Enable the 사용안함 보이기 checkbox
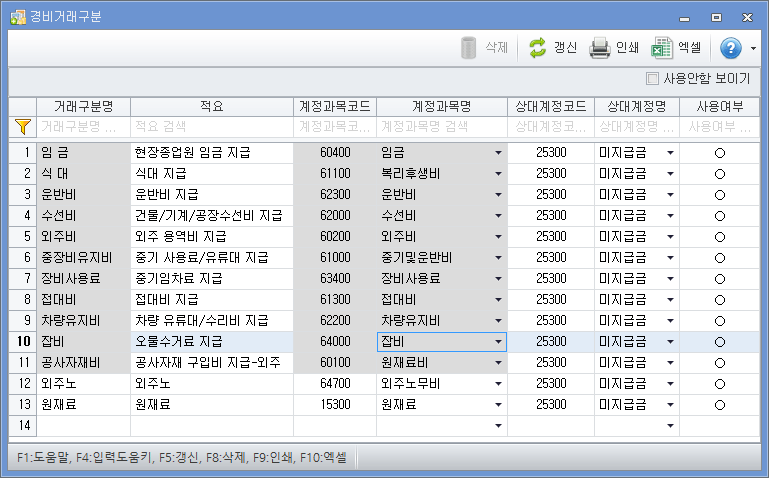769x478 pixels. click(x=652, y=78)
